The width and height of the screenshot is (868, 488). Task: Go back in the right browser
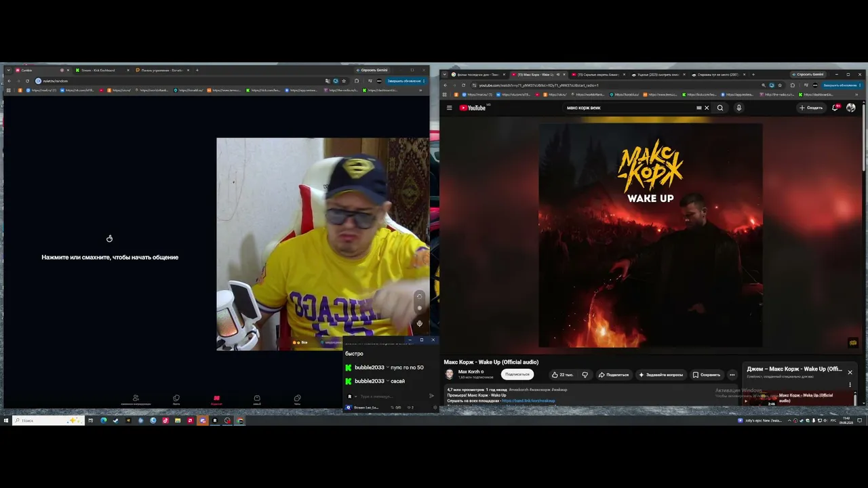point(446,85)
